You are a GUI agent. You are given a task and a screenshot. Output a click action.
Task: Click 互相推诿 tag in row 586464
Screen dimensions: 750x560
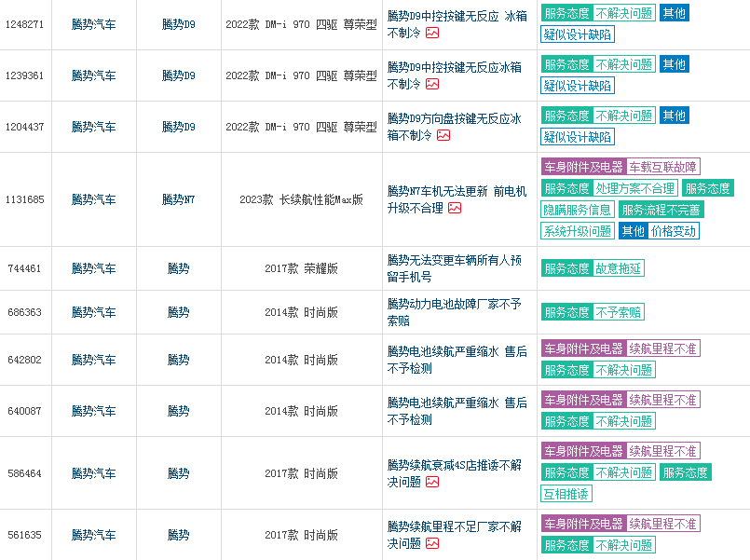[x=566, y=494]
